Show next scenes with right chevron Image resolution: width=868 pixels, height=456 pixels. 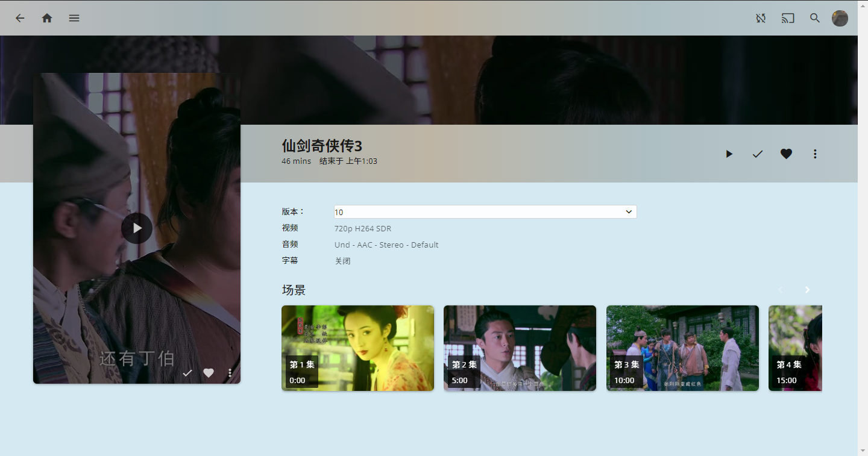tap(807, 290)
